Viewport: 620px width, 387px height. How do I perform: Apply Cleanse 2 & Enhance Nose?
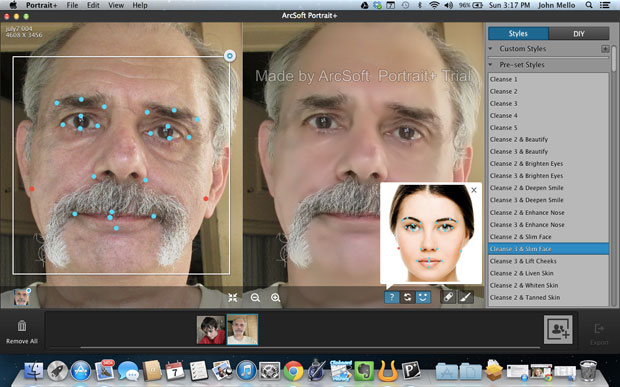548,213
